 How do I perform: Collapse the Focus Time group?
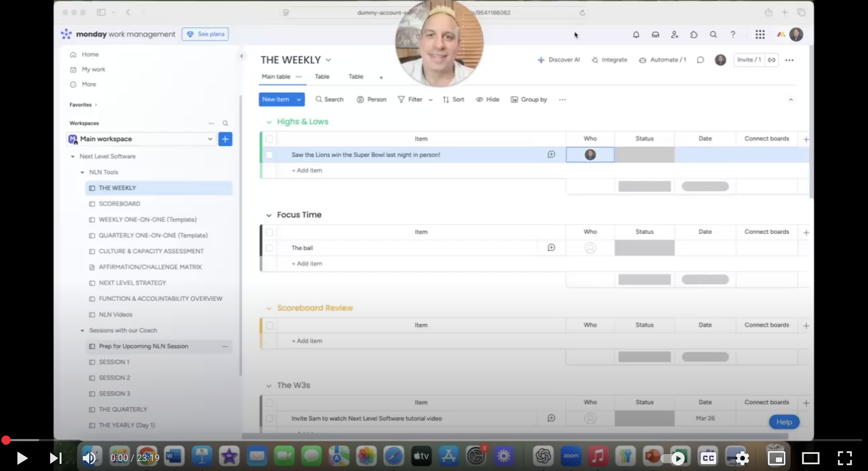point(269,215)
